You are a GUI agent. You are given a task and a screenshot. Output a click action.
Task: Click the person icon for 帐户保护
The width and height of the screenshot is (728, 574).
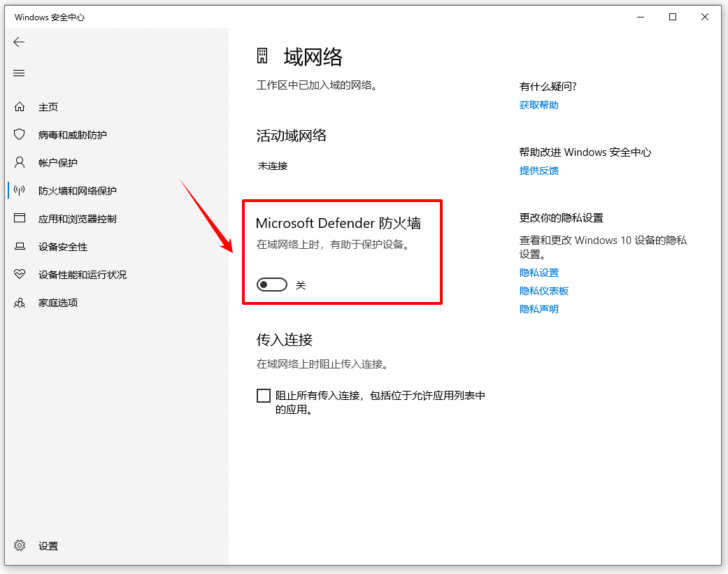[x=20, y=162]
